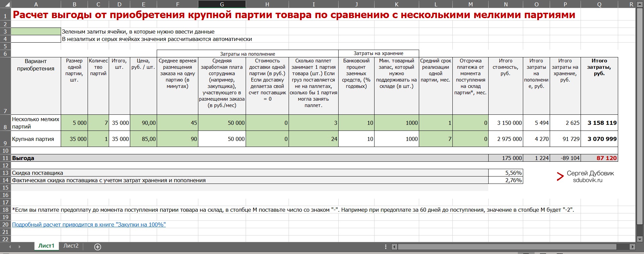Select row 11 header
Viewport: 644px width, 254px height.
tap(5, 158)
